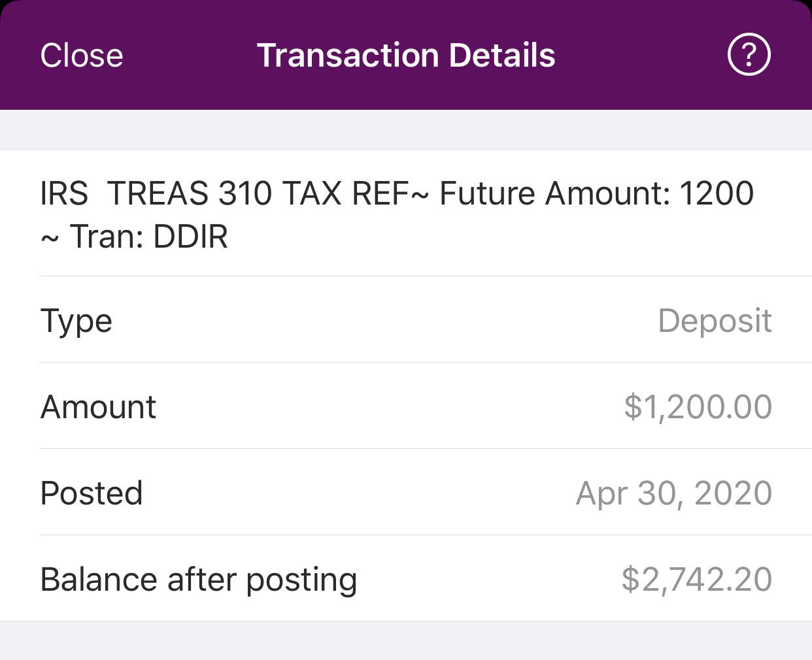
Task: Tap the $2,742.20 balance value
Action: tap(696, 580)
